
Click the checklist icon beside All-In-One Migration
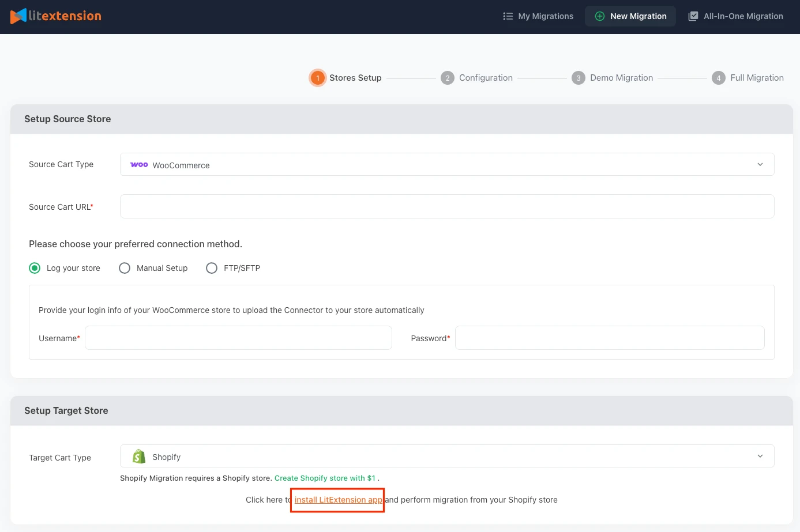[693, 16]
